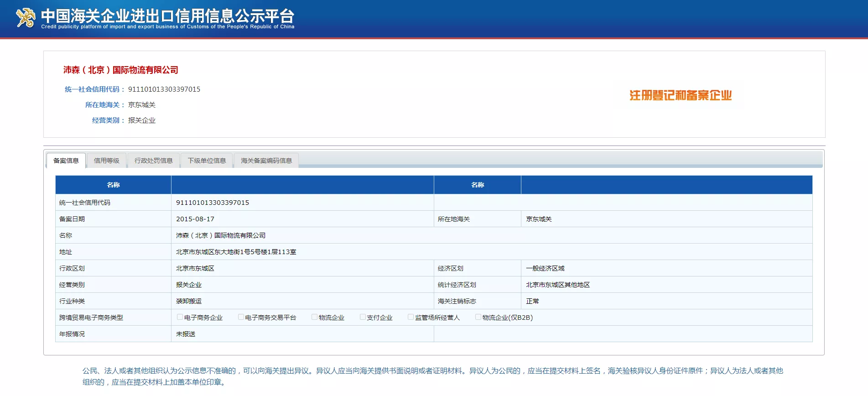Check the 电子商务企业 checkbox

[x=180, y=317]
